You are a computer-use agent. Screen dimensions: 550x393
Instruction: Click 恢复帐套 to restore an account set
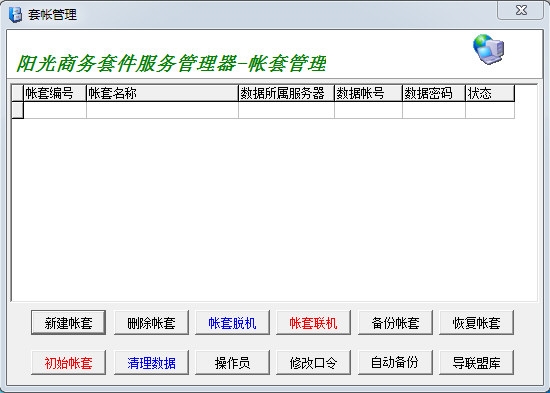click(x=476, y=322)
